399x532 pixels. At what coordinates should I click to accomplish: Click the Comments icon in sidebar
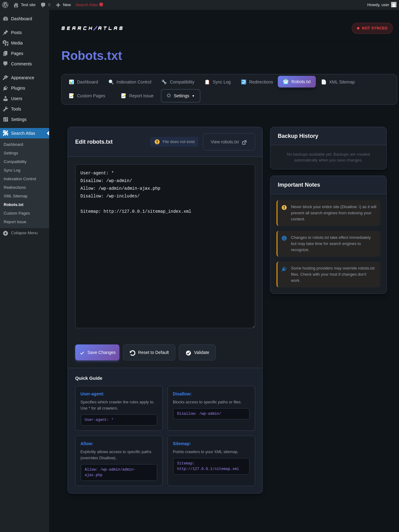[6, 64]
